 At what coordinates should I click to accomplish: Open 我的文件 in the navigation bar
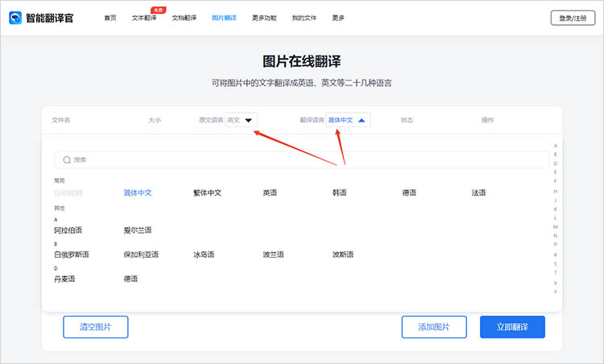pyautogui.click(x=304, y=18)
